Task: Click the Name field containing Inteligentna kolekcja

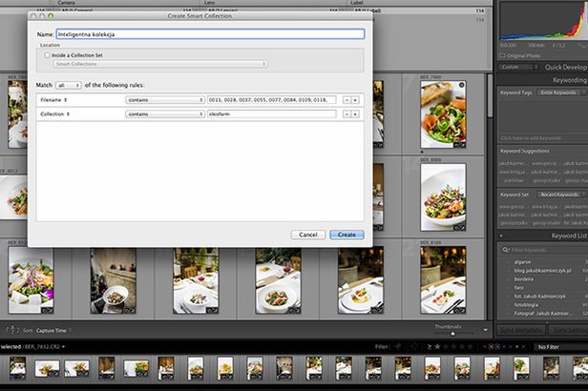Action: 210,34
